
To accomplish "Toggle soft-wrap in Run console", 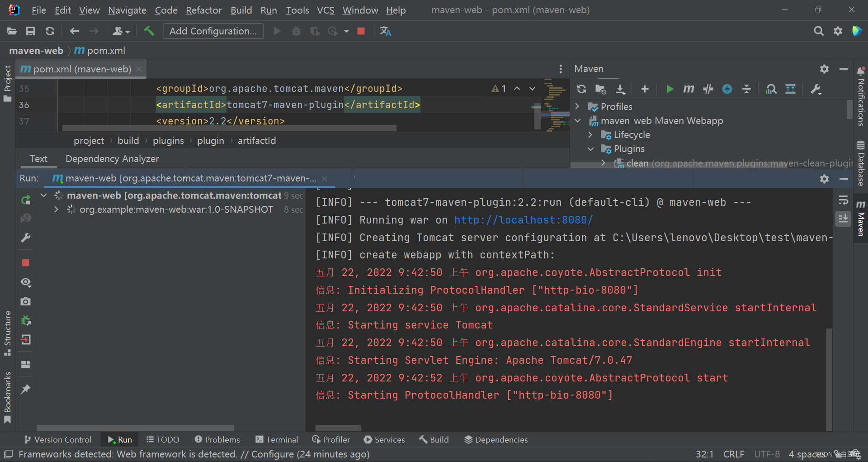I will tap(843, 200).
